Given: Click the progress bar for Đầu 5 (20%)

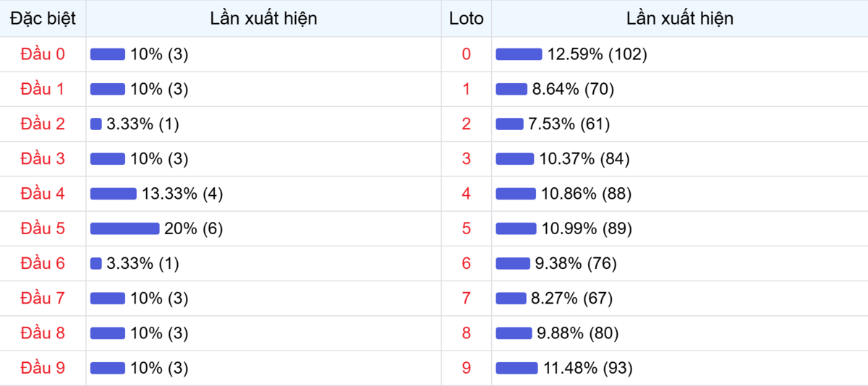Looking at the screenshot, I should click(124, 228).
